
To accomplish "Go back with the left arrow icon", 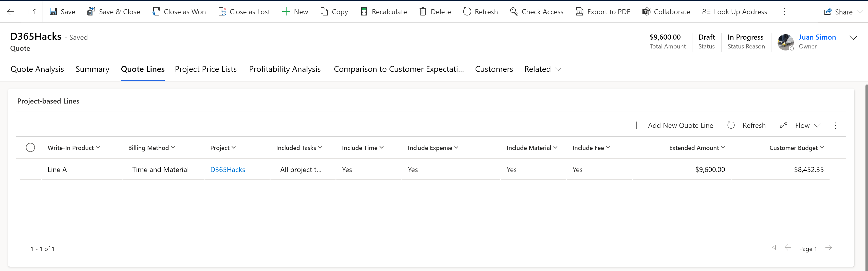I will (x=10, y=12).
